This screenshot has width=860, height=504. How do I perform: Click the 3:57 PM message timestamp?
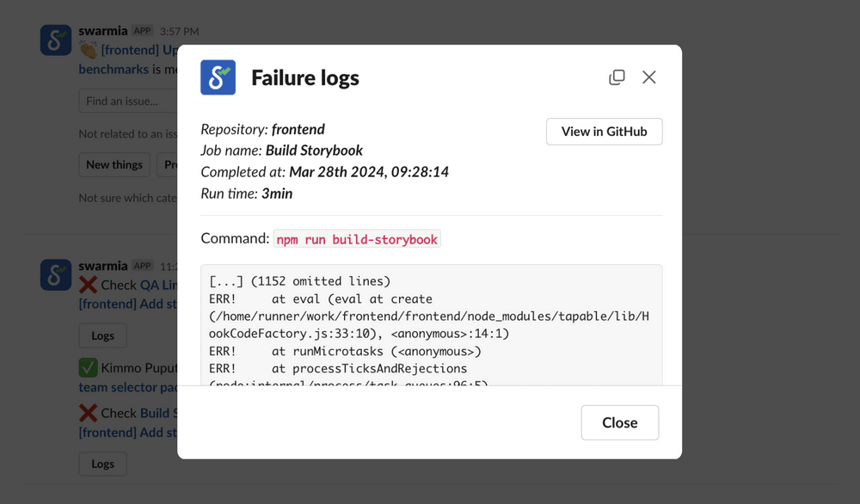click(179, 31)
